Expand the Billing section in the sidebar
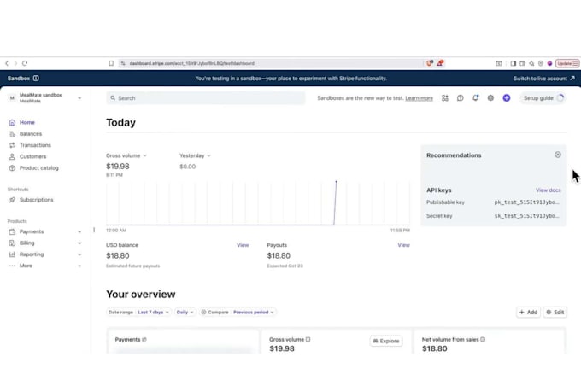 point(79,243)
